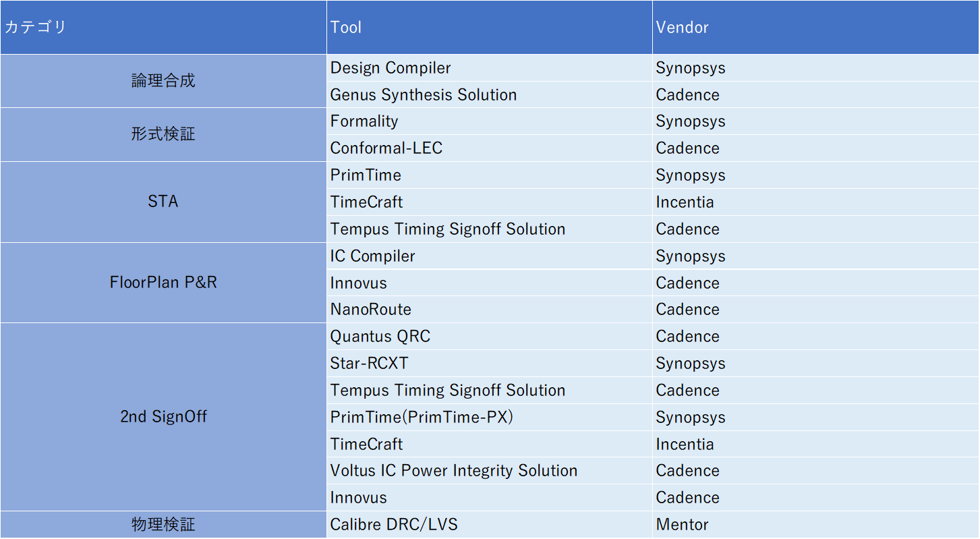Click the Tool column header
Image resolution: width=980 pixels, height=539 pixels.
[489, 28]
